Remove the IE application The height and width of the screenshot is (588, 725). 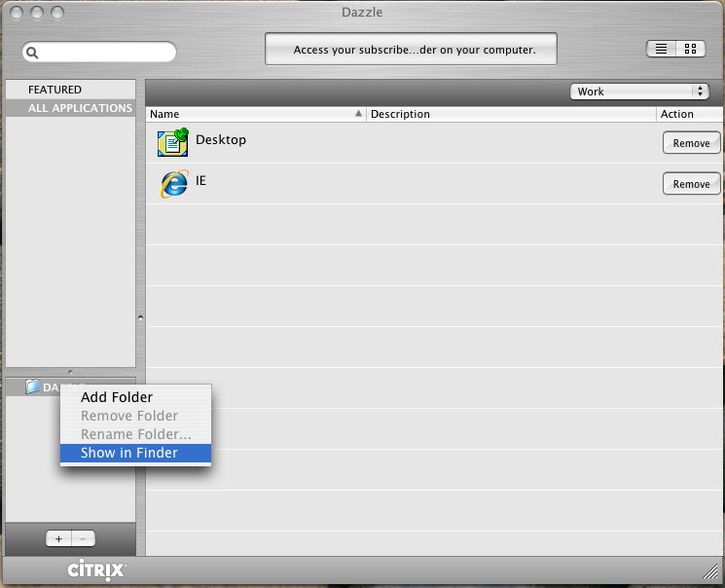[x=691, y=184]
